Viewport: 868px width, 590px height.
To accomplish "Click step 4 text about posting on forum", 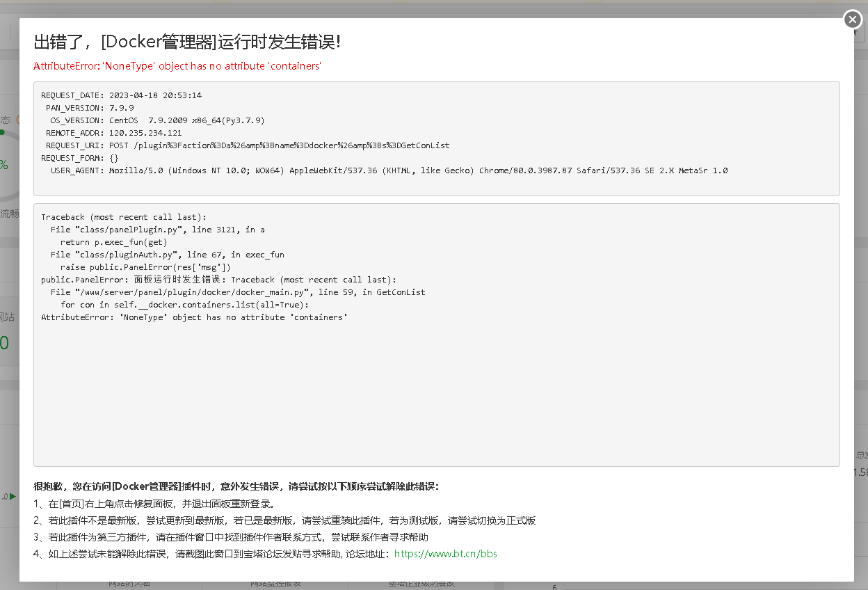I will click(213, 554).
